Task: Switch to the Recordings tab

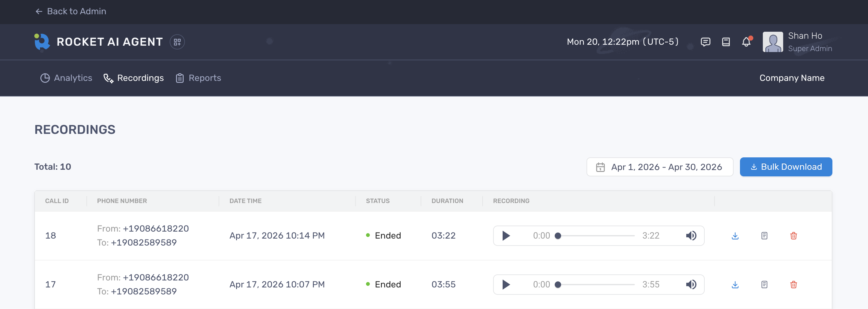Action: point(133,78)
